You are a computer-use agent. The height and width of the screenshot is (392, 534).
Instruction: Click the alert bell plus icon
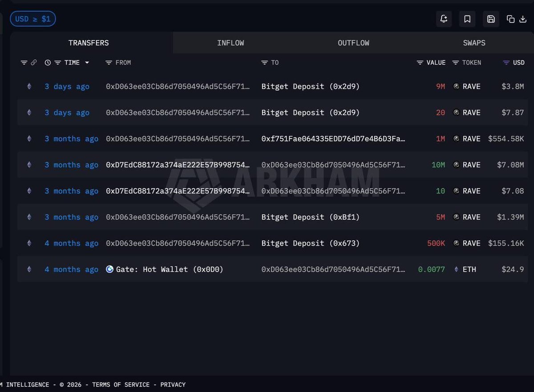coord(444,19)
